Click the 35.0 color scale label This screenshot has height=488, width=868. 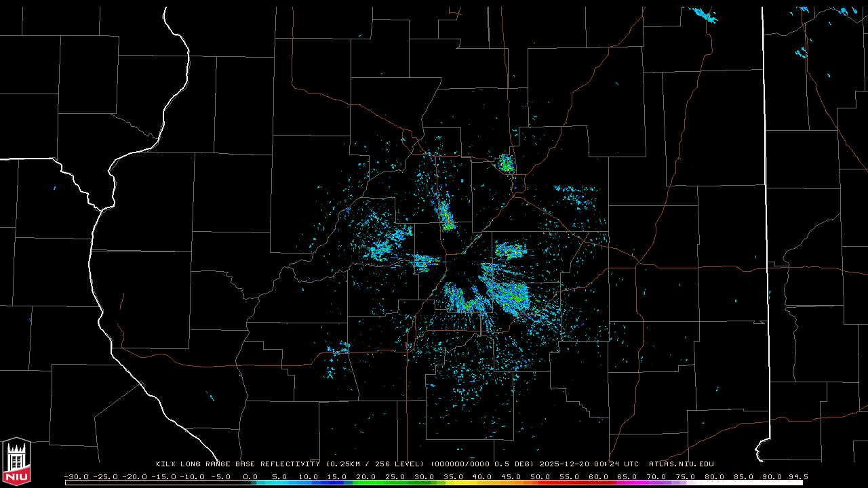click(453, 476)
